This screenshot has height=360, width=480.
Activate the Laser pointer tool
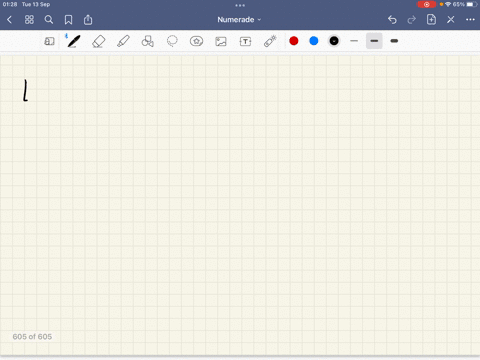pos(270,41)
